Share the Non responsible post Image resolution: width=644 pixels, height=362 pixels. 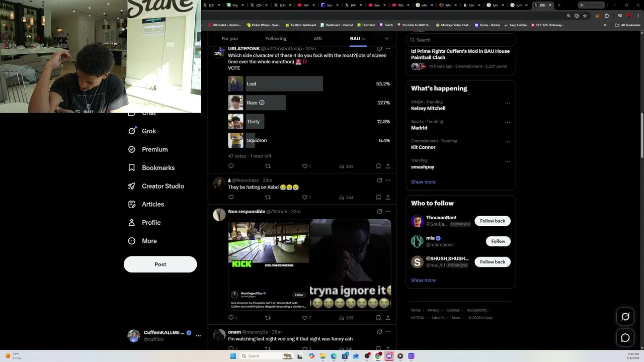388,318
